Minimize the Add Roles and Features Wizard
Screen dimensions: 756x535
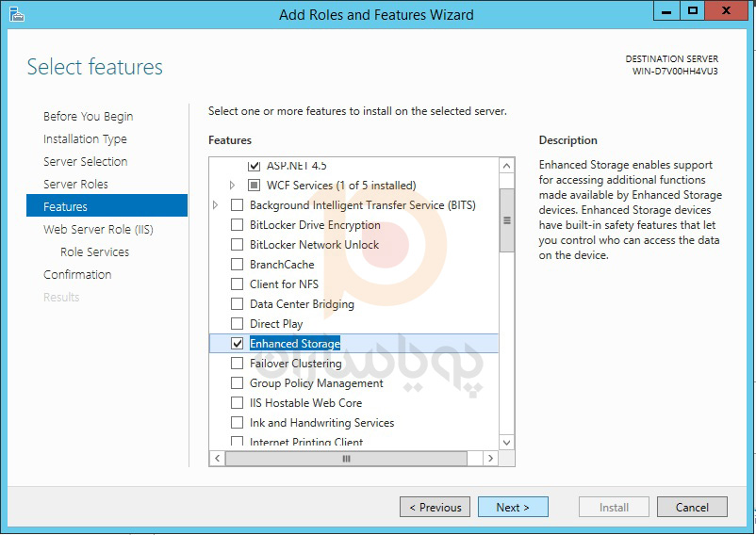pos(666,10)
